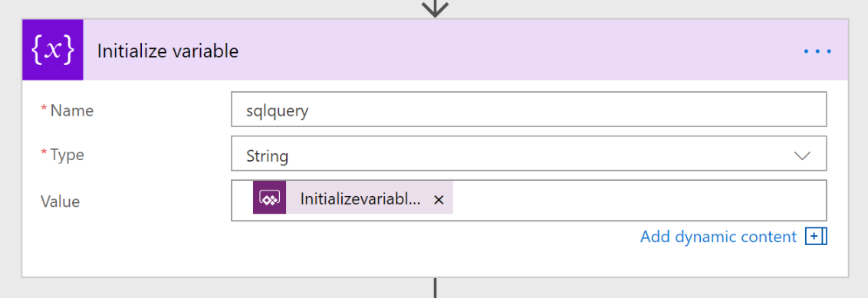The image size is (868, 298).
Task: Open the three-dots menu for Initialize variable
Action: click(817, 51)
